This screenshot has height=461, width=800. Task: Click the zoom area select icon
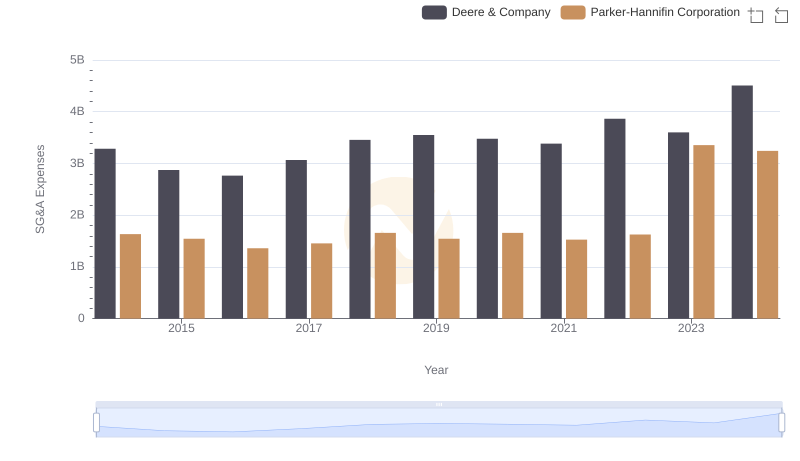[756, 15]
